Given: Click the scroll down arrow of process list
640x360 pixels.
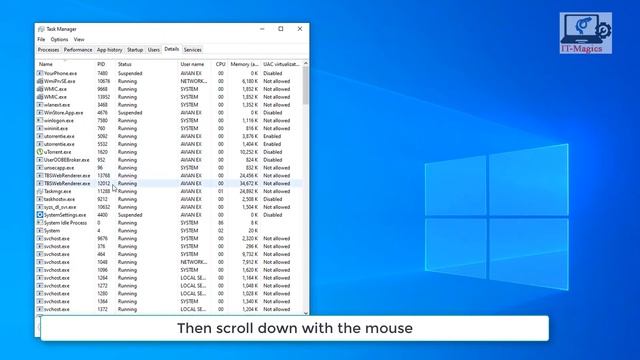Looking at the screenshot, I should tap(306, 313).
